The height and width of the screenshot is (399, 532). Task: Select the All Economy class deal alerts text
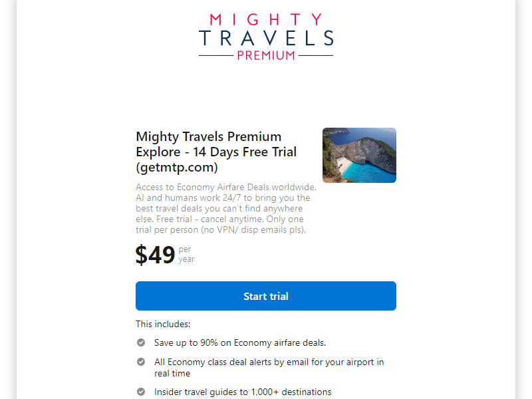point(269,368)
